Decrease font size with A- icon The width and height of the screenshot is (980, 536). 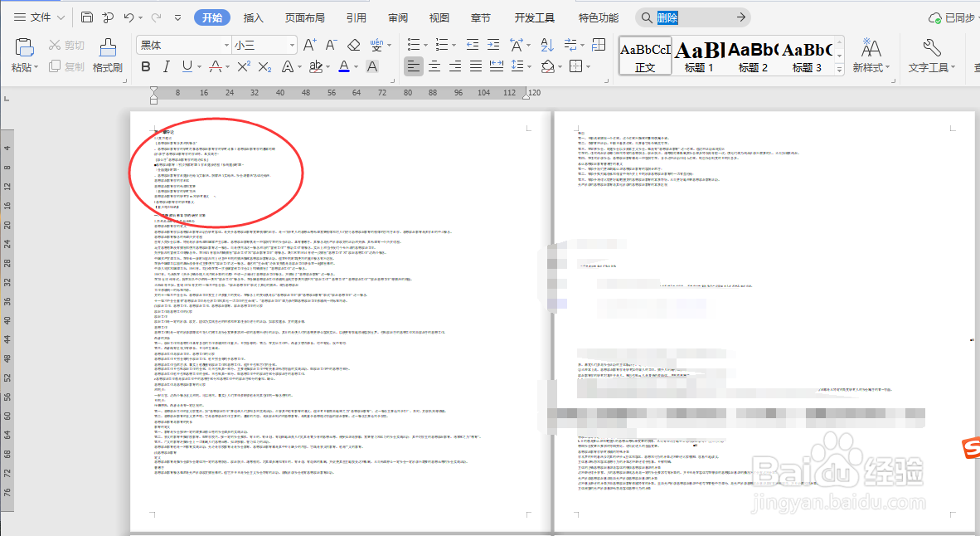[x=332, y=45]
